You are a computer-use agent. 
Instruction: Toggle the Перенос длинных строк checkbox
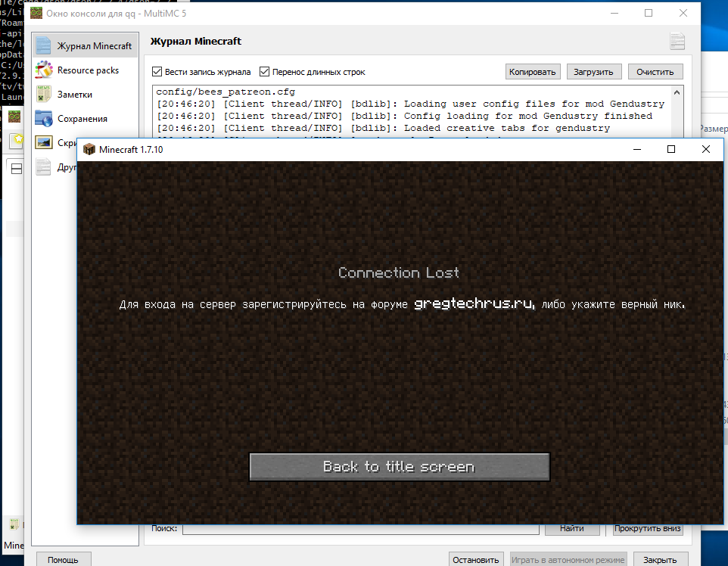(x=265, y=71)
